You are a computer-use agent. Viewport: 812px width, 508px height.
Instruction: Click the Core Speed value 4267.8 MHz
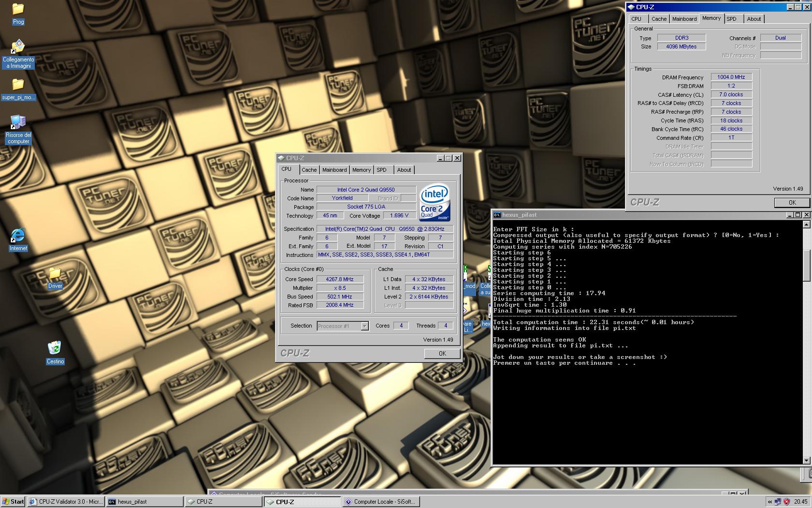(x=340, y=279)
